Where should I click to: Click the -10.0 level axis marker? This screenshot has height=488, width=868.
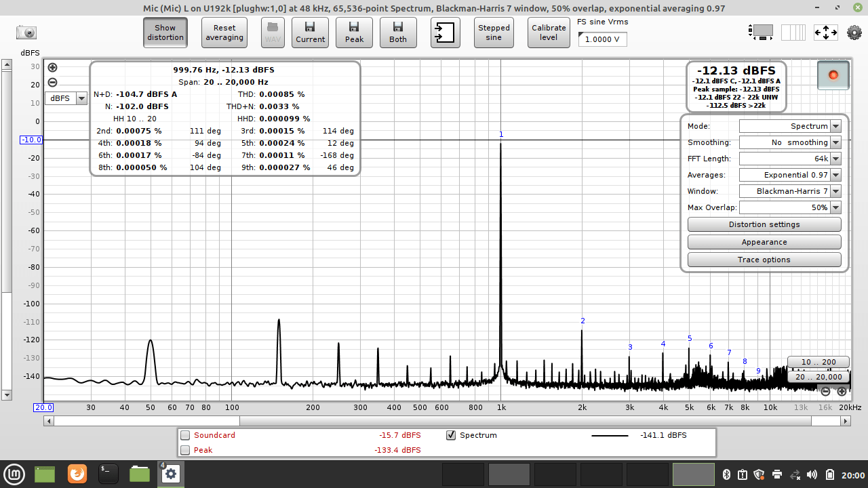point(31,140)
